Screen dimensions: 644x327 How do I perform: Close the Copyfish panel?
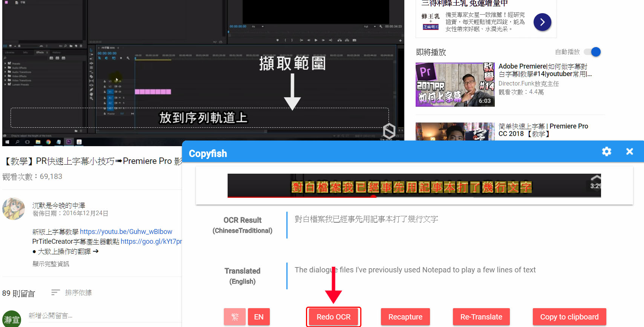click(629, 151)
